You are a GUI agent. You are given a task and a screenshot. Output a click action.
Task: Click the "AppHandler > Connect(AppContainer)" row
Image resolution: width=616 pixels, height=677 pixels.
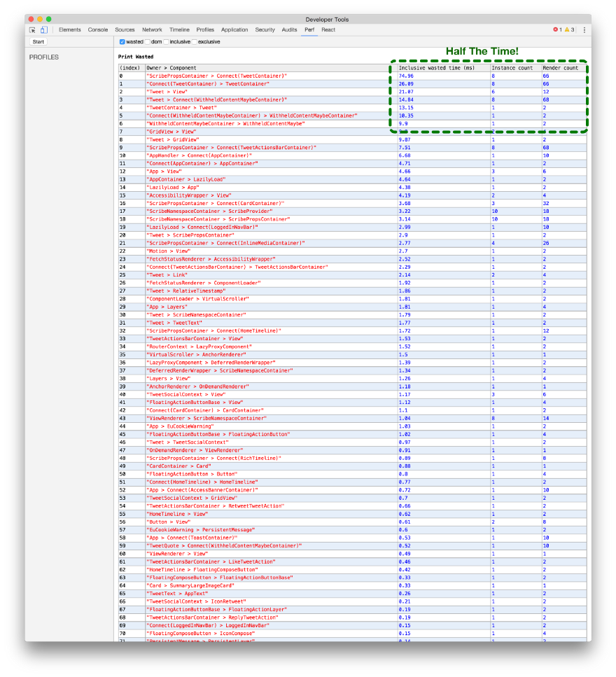point(352,155)
